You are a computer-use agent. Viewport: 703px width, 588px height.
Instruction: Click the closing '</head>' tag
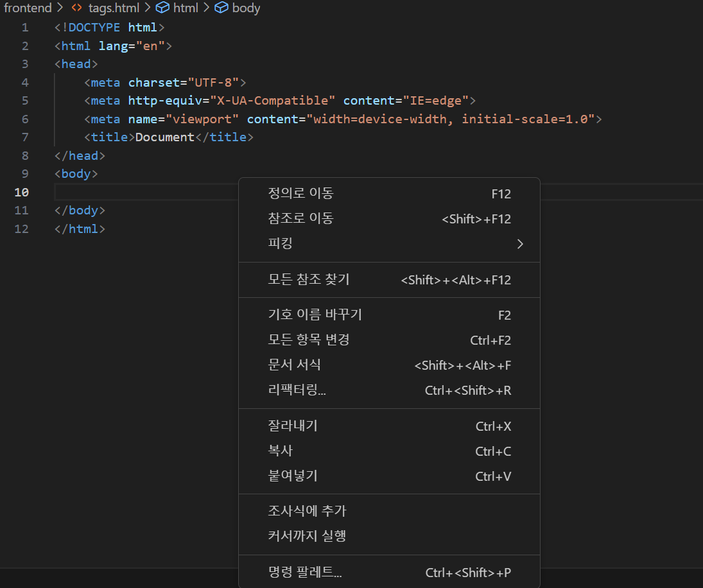pos(80,156)
